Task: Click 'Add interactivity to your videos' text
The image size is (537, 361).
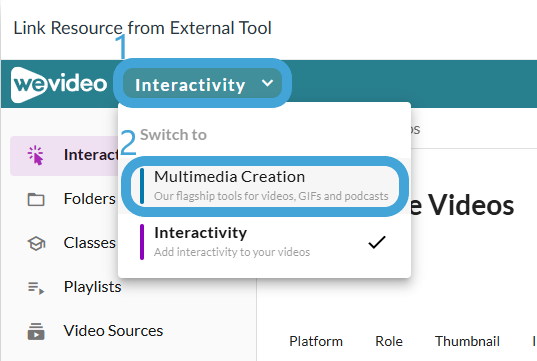Action: click(232, 252)
